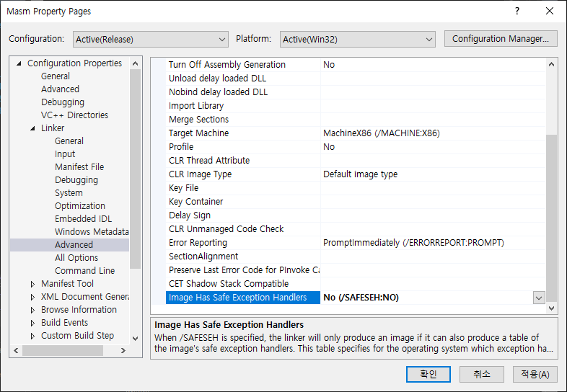Open the Manifest File page

coord(79,167)
